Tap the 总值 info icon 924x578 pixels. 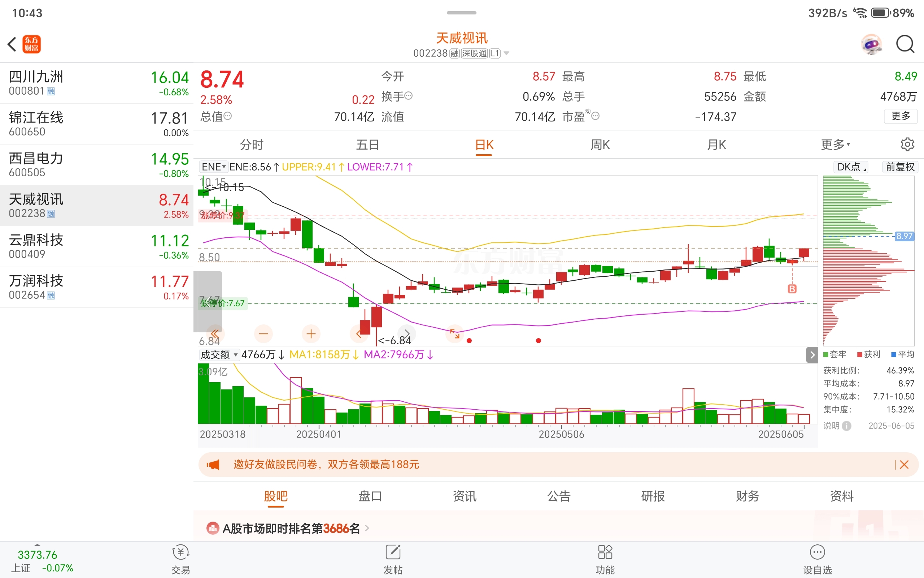tap(227, 116)
